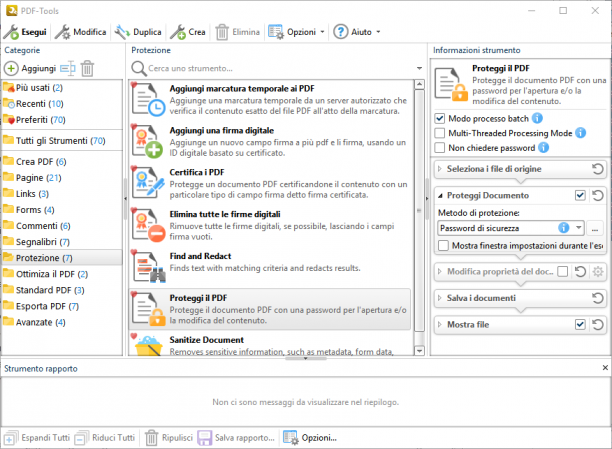
Task: Close the Strumento rapporto panel
Action: pyautogui.click(x=605, y=368)
